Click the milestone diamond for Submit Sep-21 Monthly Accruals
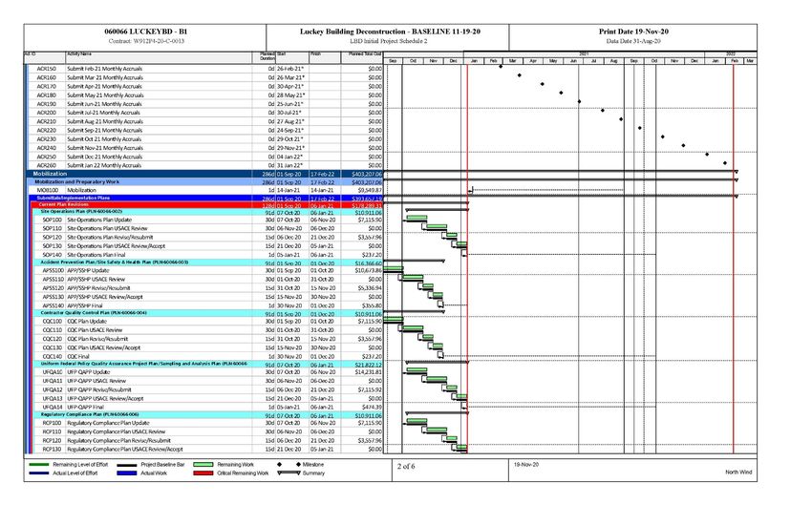This screenshot has width=812, height=525. (639, 128)
